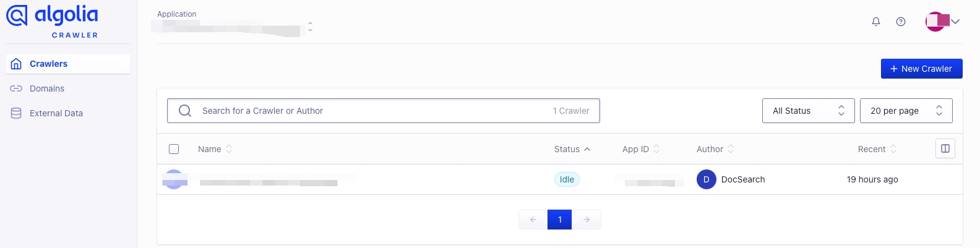Open notifications bell icon
Viewport: 980px width, 248px height.
876,22
